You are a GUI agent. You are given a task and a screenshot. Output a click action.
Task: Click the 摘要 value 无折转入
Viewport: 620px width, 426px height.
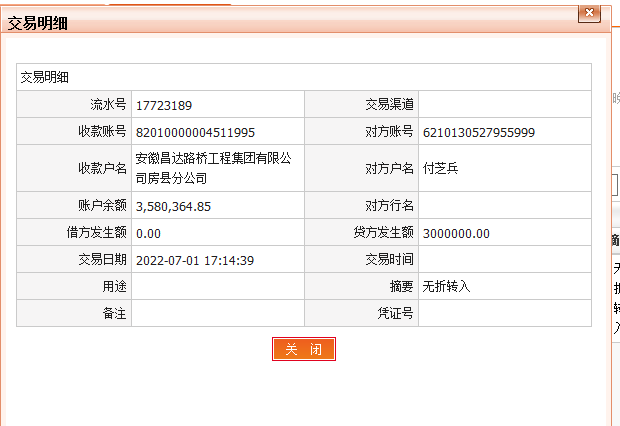tap(446, 287)
